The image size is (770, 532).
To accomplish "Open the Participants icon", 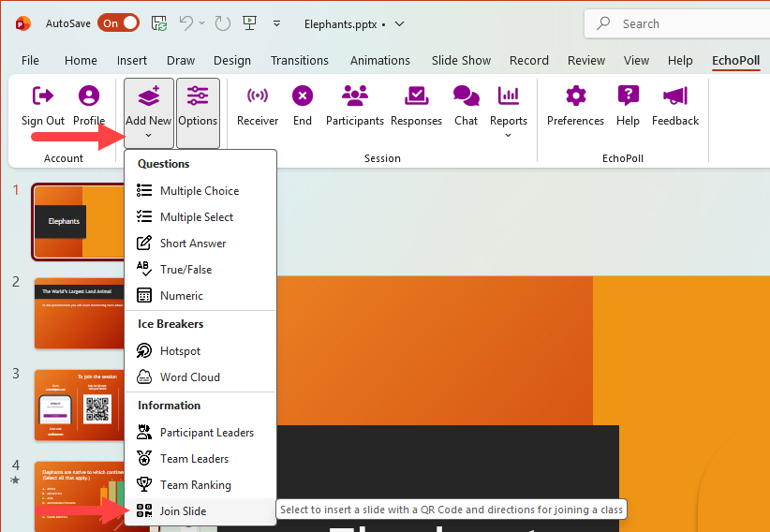I will (x=354, y=96).
